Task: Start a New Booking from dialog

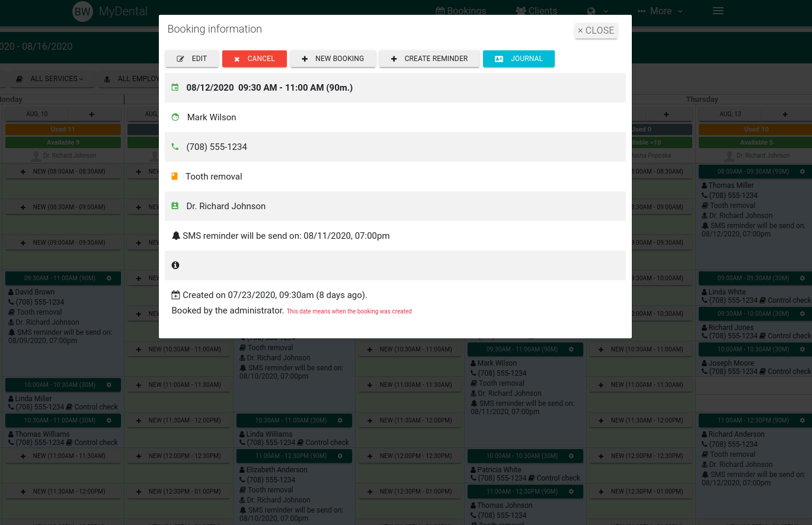Action: (x=333, y=59)
